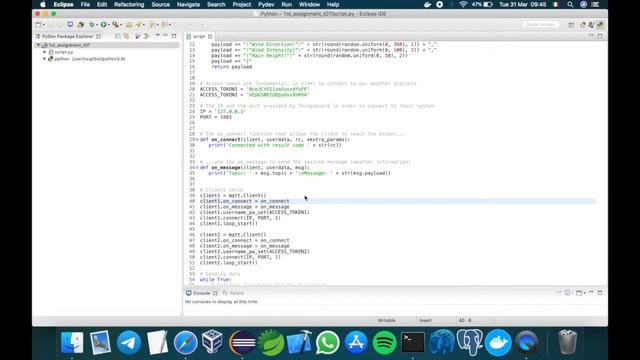Maximize the PyDev Package Explorer panel

pyautogui.click(x=174, y=36)
